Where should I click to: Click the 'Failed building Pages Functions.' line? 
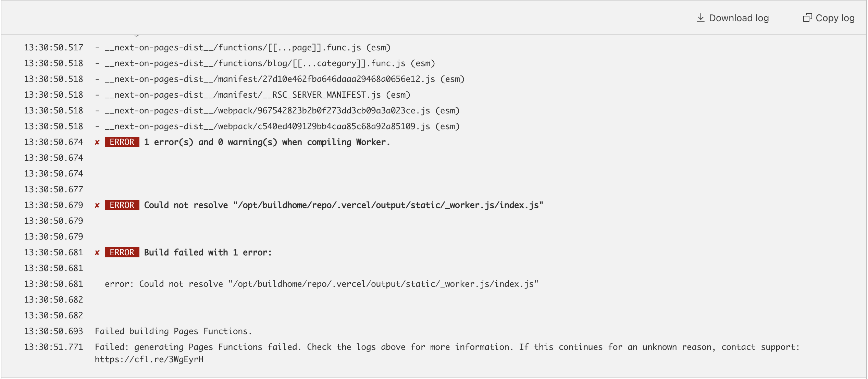173,331
